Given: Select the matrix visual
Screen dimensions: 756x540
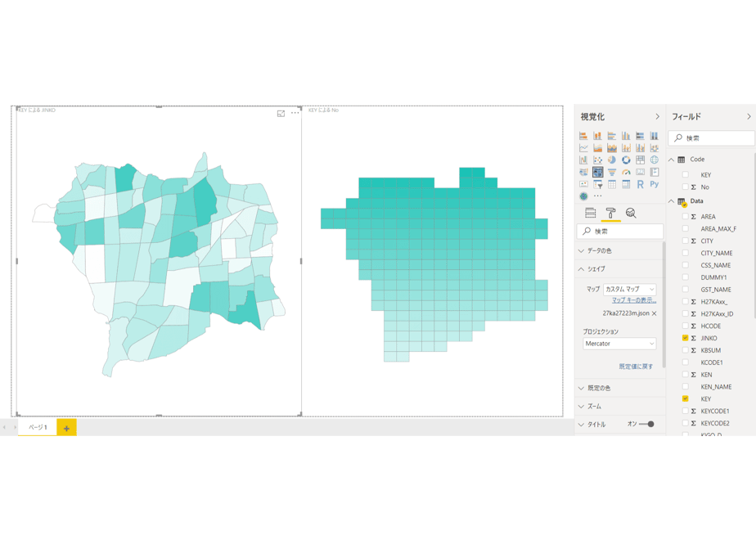Looking at the screenshot, I should coord(626,184).
